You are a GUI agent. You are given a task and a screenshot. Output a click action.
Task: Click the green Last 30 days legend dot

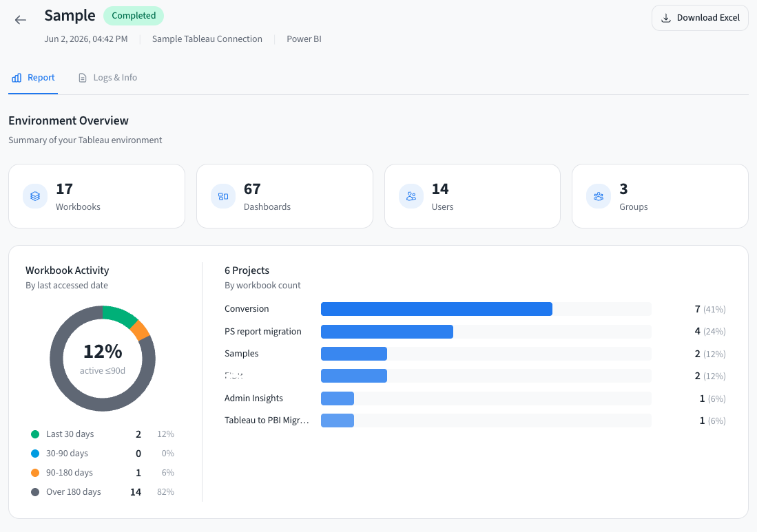tap(35, 434)
